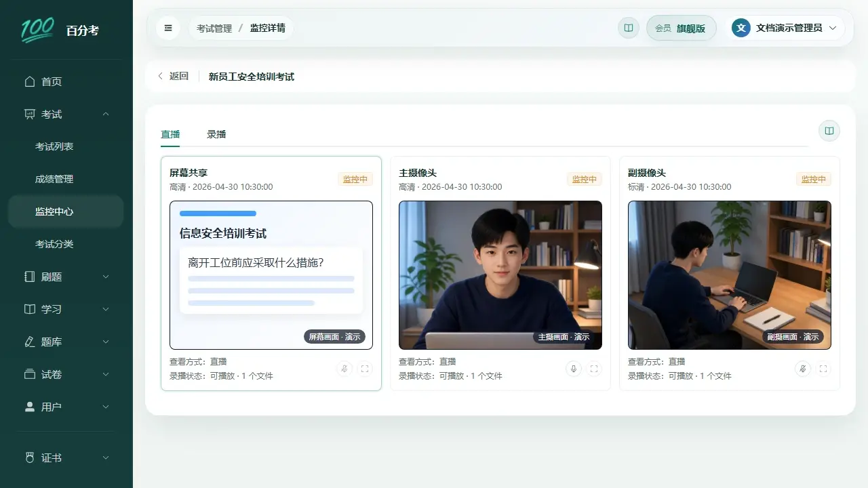Click the presentation icon beside 考试

point(29,114)
